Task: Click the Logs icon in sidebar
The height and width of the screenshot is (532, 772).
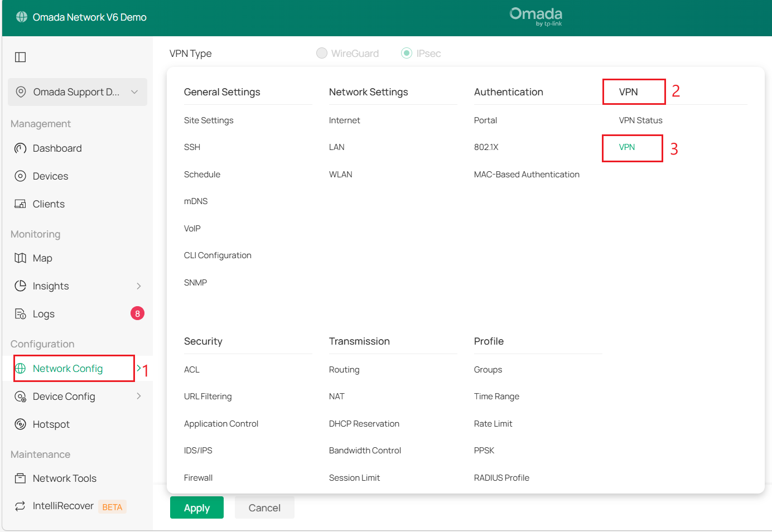Action: [21, 314]
